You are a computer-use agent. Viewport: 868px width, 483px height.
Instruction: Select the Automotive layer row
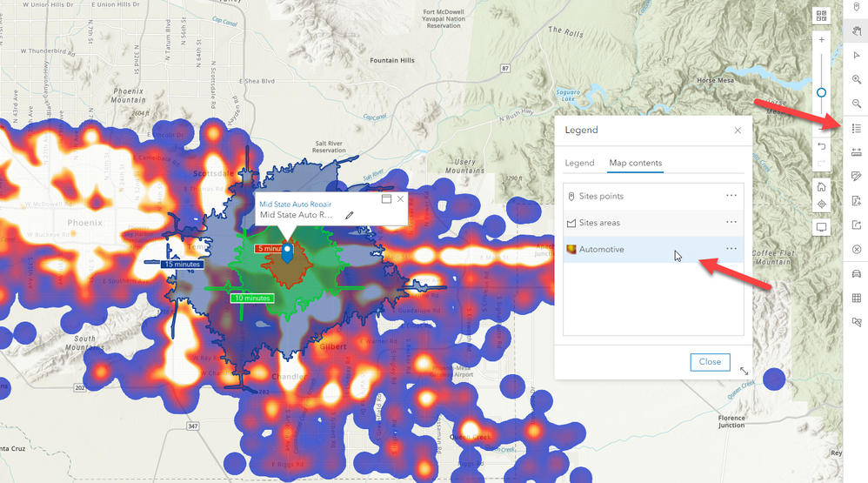653,249
